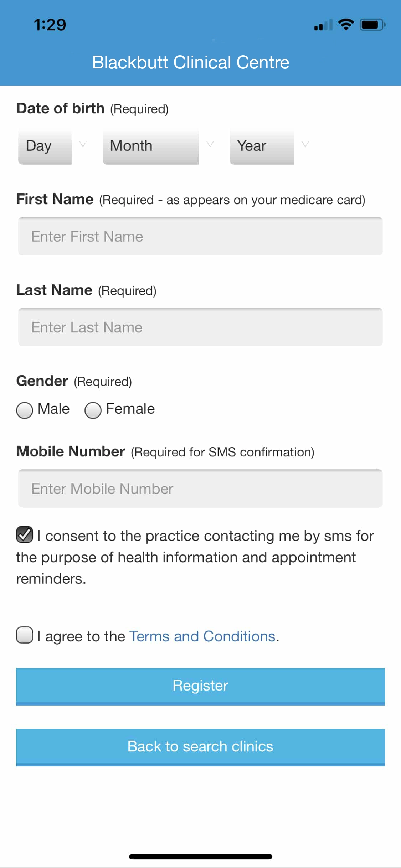Click the chevron beside Day
The width and height of the screenshot is (401, 868).
(83, 144)
